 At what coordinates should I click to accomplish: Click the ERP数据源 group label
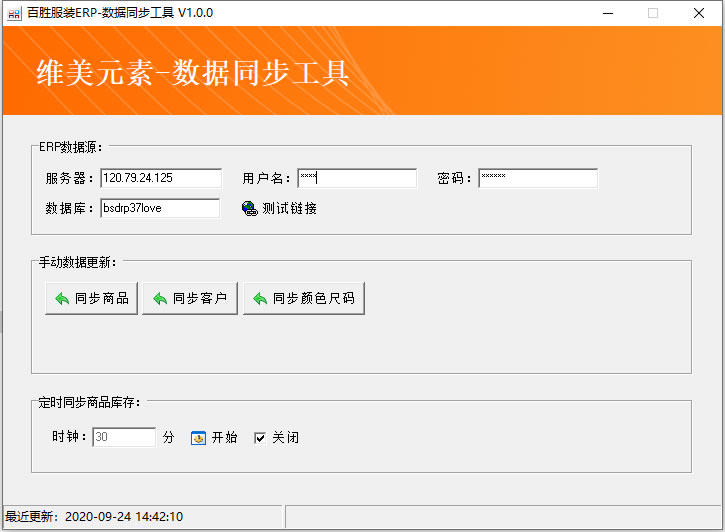pyautogui.click(x=71, y=147)
